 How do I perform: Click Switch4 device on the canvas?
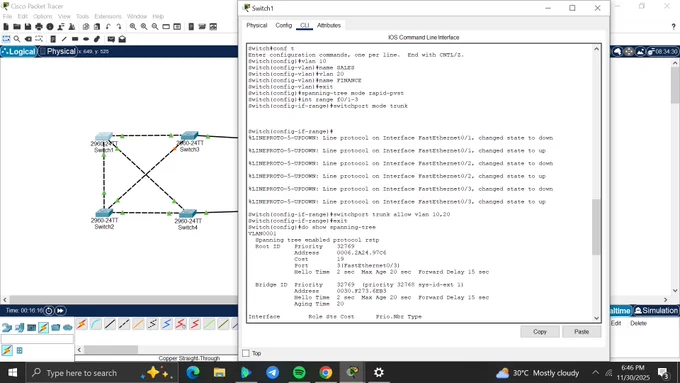click(188, 214)
